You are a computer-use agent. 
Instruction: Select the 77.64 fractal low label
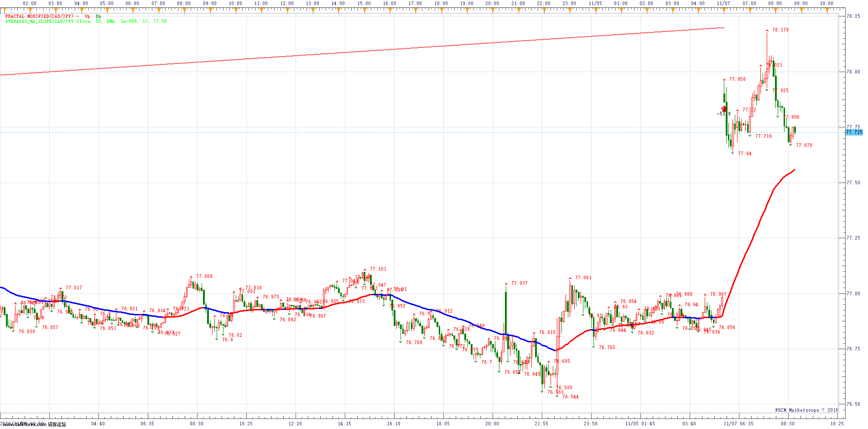(x=745, y=154)
